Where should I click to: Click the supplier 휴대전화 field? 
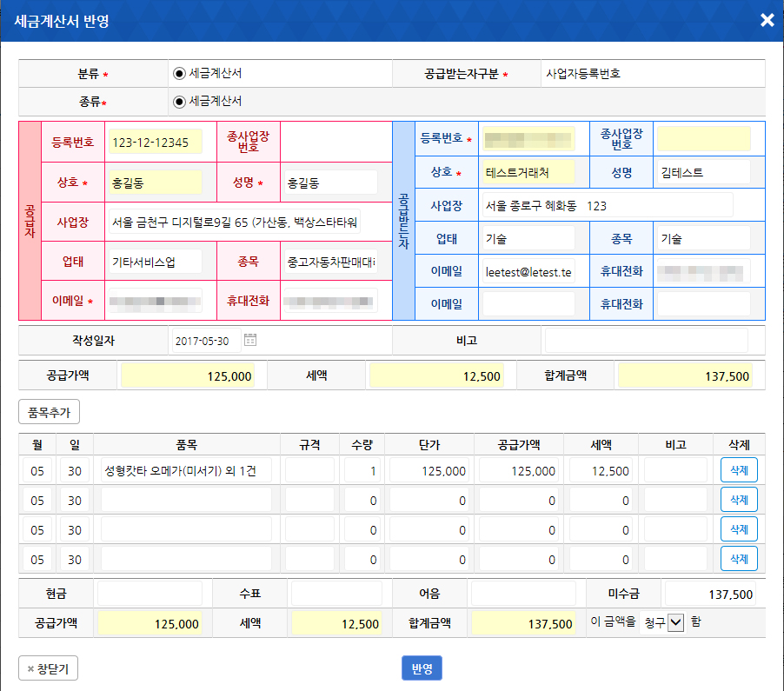(x=331, y=301)
